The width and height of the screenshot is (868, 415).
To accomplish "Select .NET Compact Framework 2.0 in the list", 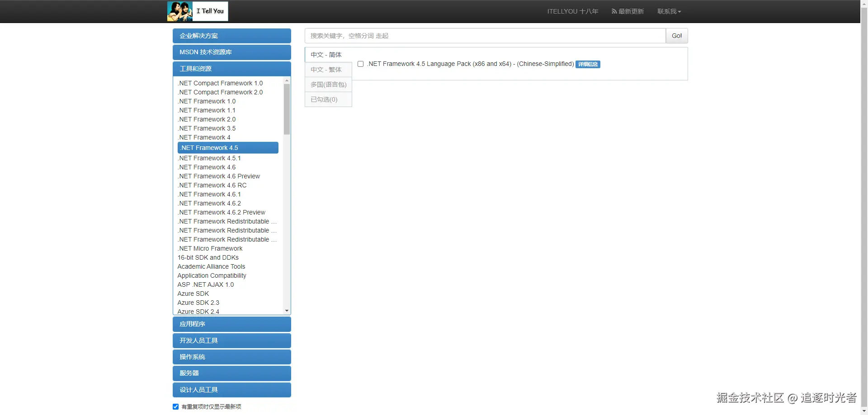I will (x=220, y=92).
